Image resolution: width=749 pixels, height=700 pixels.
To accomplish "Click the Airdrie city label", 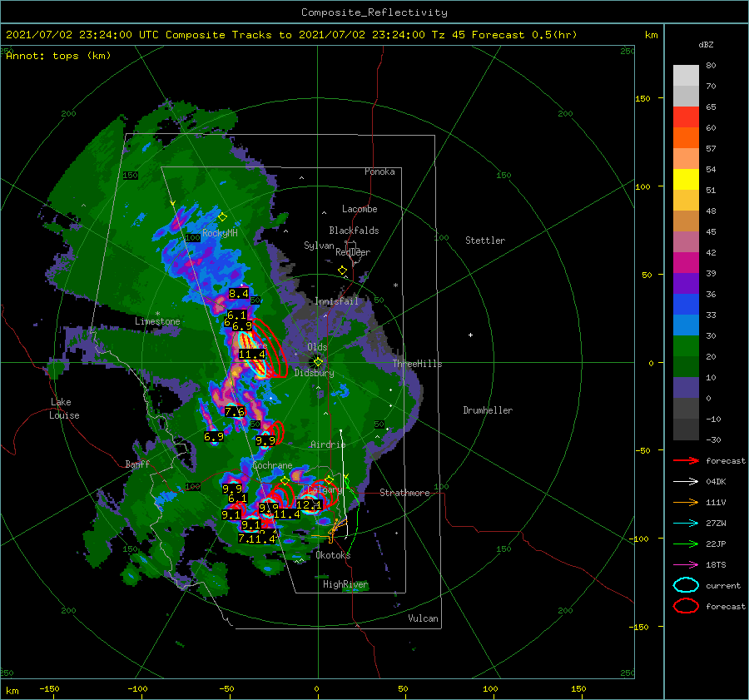I will (x=328, y=444).
